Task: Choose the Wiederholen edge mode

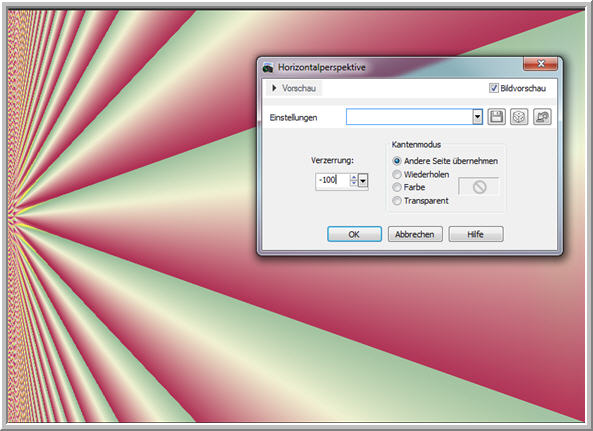Action: click(396, 174)
